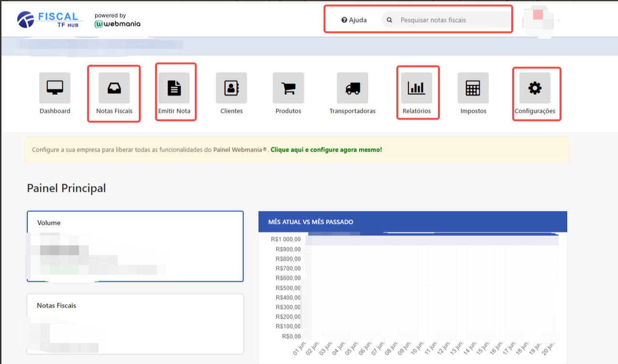Click the R$0,00 axis label
The image size is (618, 364).
(x=291, y=336)
